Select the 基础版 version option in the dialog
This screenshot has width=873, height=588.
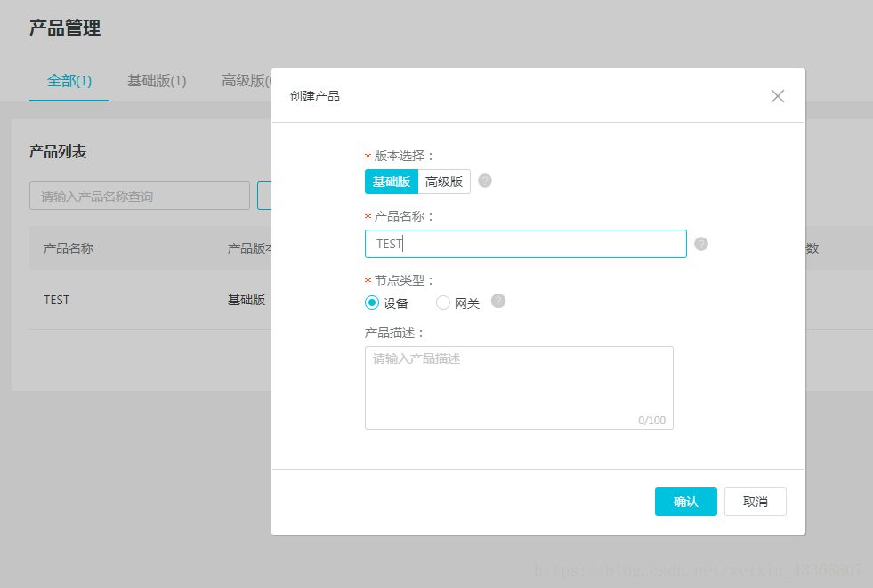[x=392, y=181]
